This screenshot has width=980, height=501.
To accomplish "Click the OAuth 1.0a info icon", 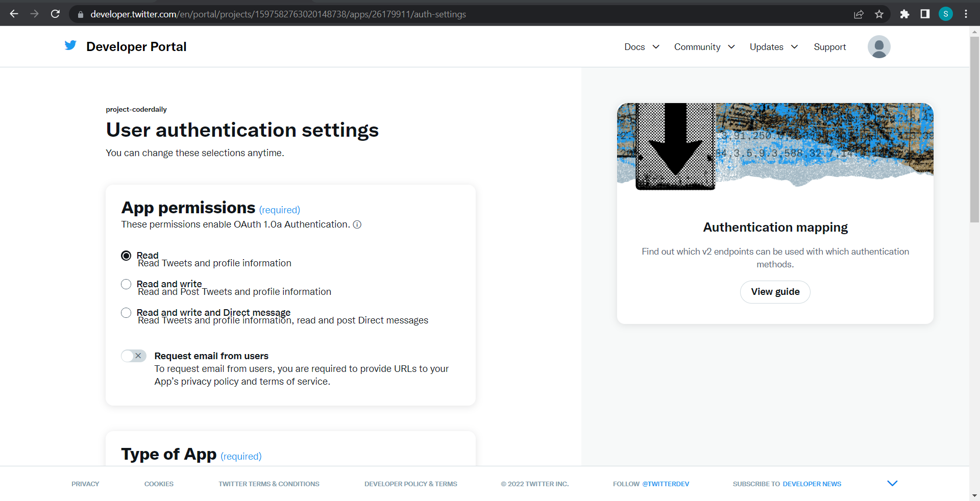I will tap(357, 224).
